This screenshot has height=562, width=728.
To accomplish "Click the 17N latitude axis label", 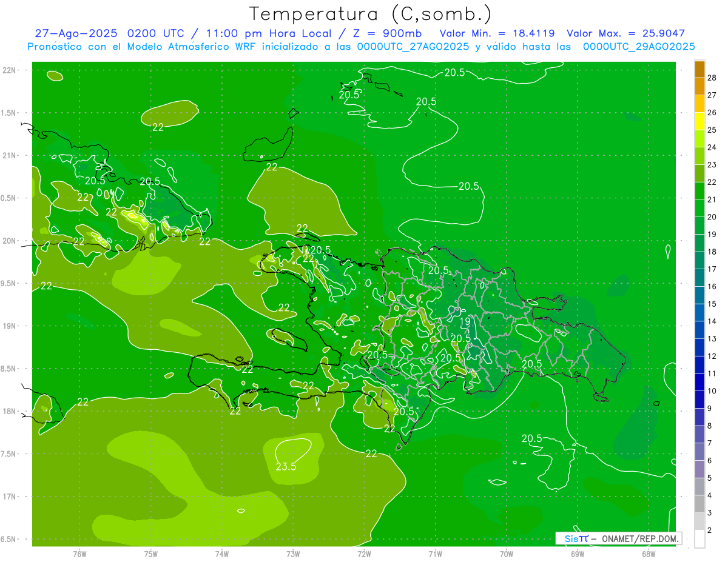I will [x=10, y=497].
